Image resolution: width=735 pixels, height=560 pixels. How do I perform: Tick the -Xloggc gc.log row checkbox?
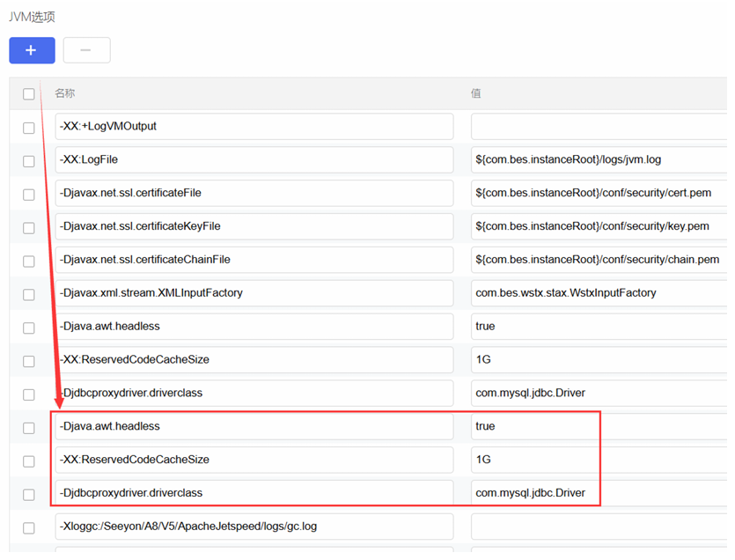pyautogui.click(x=29, y=528)
